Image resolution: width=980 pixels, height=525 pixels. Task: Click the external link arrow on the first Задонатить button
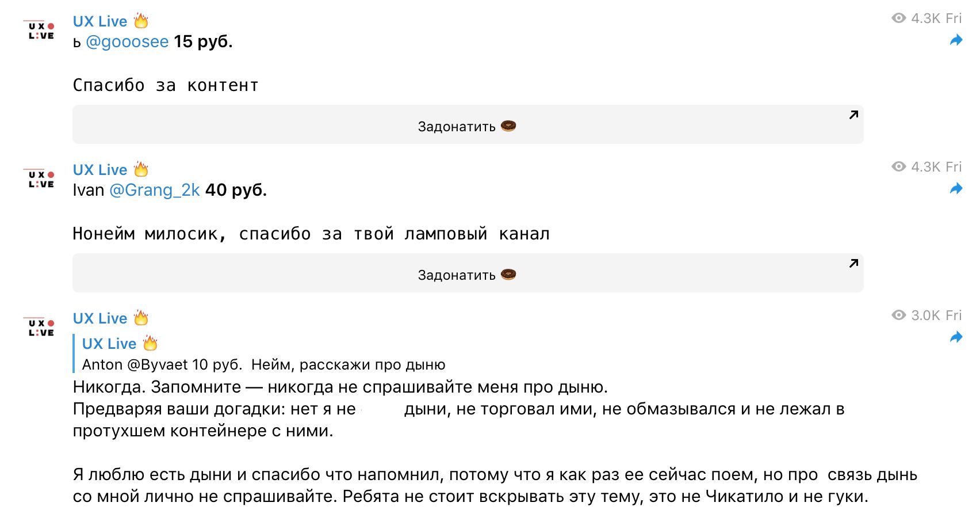pos(853,115)
